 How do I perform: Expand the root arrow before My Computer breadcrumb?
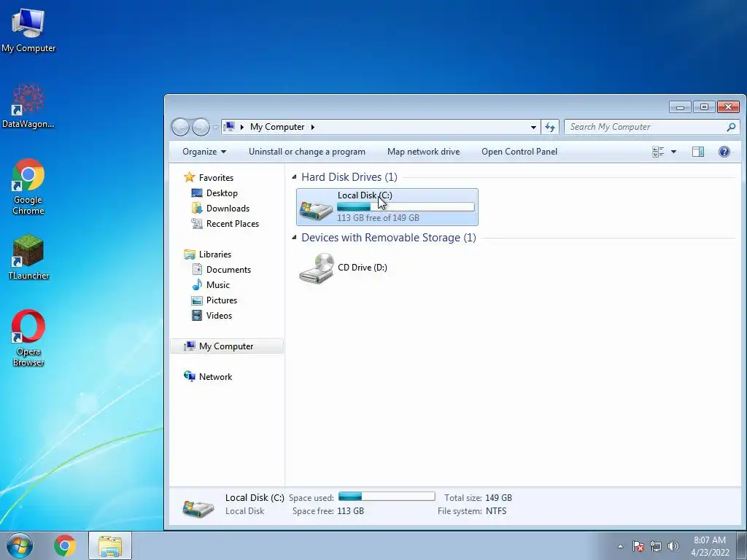(x=242, y=127)
